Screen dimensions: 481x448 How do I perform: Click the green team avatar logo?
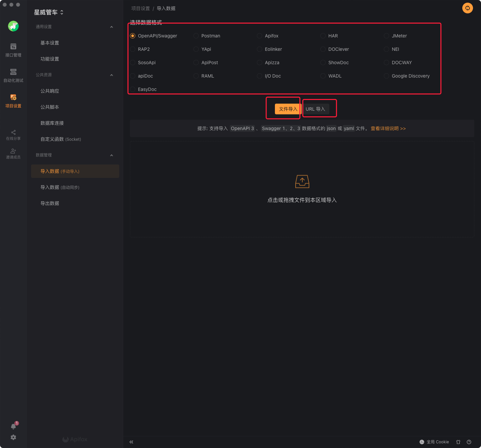pos(13,26)
